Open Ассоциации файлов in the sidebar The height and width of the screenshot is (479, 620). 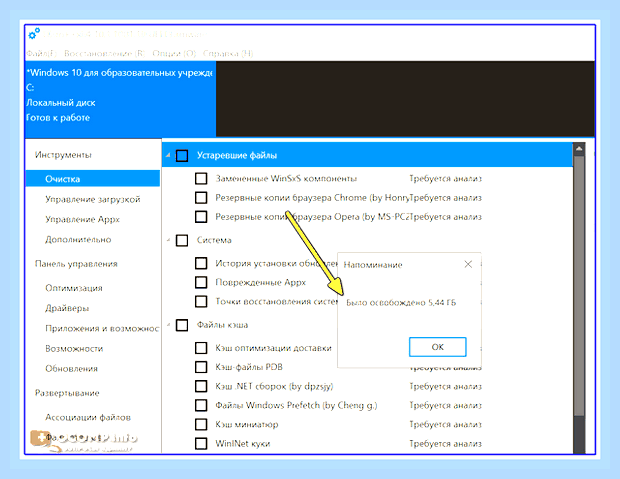[x=88, y=417]
